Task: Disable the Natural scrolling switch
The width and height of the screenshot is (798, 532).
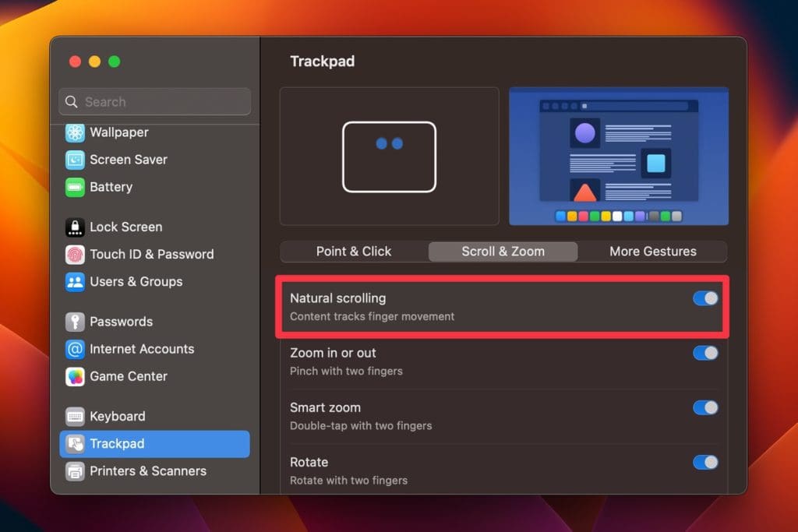Action: click(705, 298)
